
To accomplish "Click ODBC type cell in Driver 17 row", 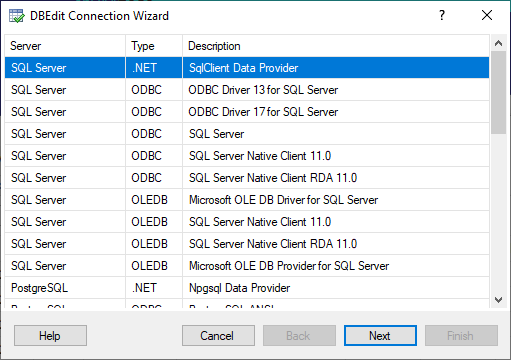I will pos(154,112).
